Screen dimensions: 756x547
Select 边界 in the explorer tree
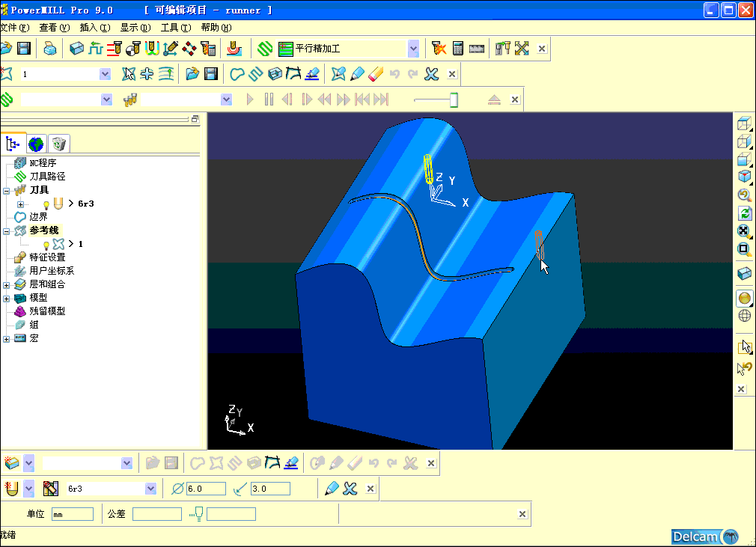38,217
